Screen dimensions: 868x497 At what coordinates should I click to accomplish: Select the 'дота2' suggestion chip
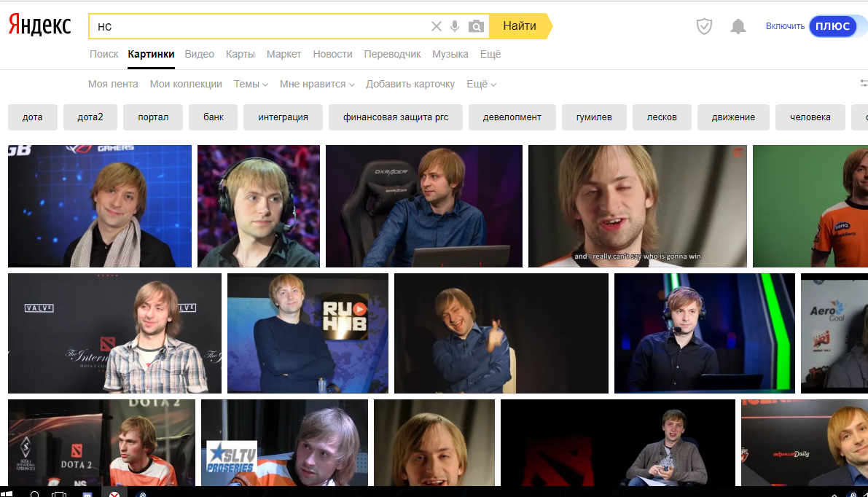tap(90, 117)
